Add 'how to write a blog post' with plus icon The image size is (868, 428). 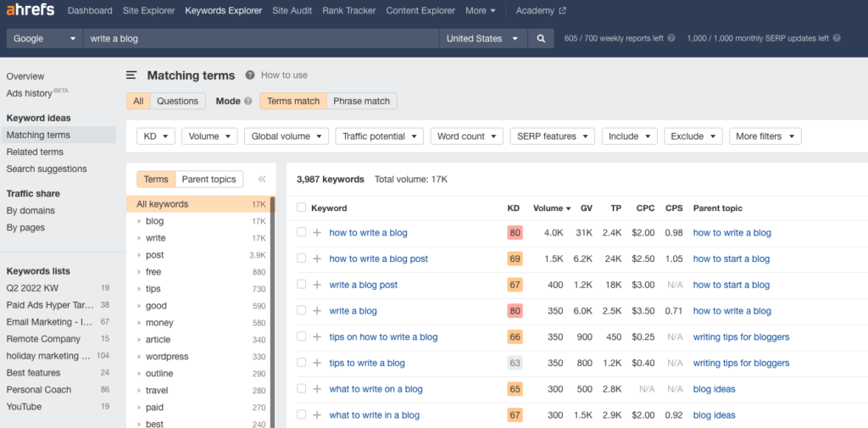click(317, 258)
